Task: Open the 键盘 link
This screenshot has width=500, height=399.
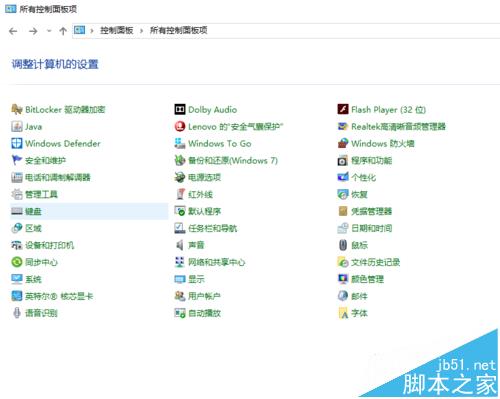Action: 33,211
